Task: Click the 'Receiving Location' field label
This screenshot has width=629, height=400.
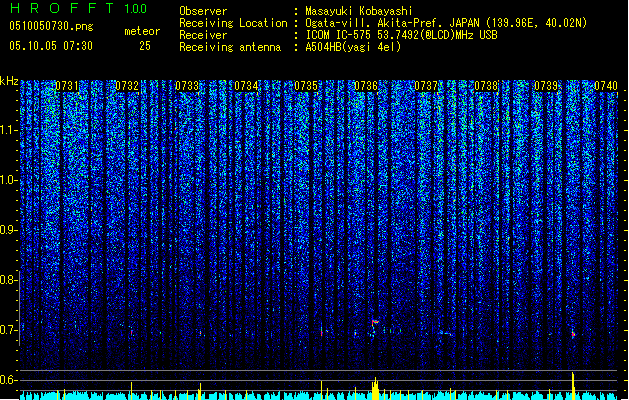Action: [233, 23]
